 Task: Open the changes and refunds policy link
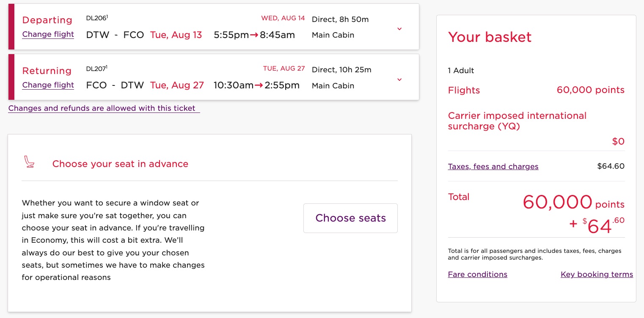104,108
